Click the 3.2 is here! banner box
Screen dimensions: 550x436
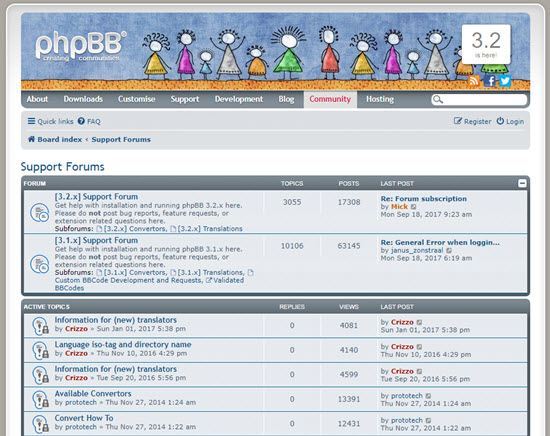486,45
